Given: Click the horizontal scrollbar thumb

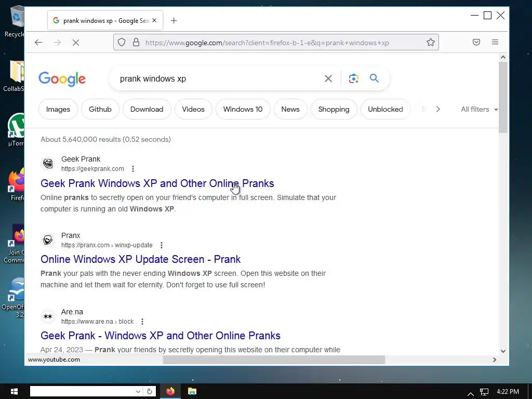Looking at the screenshot, I should (274, 360).
